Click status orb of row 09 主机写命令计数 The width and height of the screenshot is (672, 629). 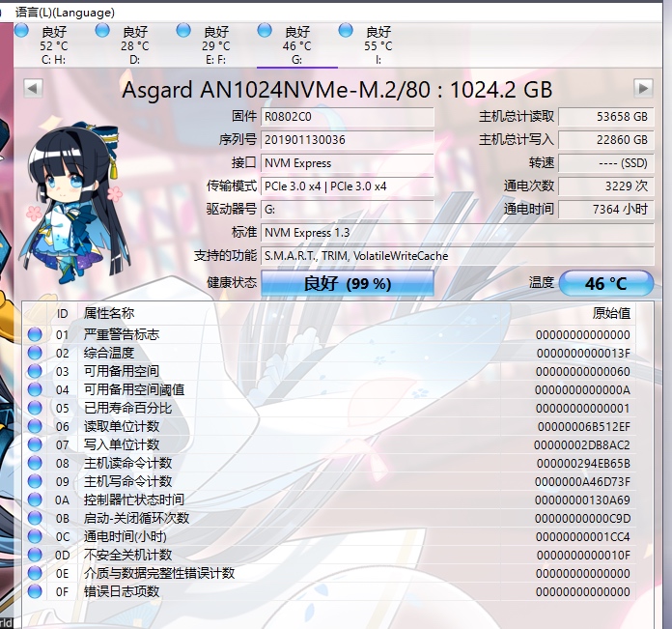[35, 481]
